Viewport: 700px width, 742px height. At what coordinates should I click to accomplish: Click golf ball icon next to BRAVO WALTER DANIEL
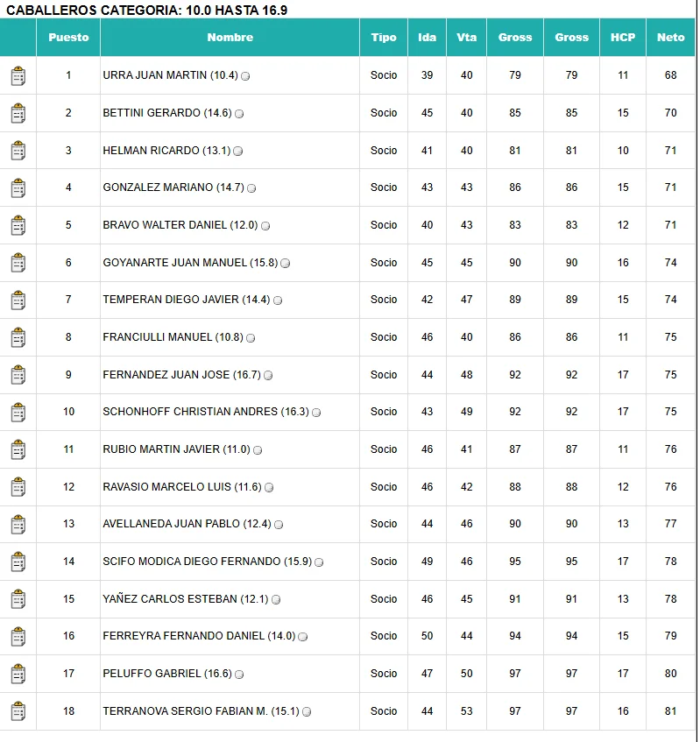[265, 226]
